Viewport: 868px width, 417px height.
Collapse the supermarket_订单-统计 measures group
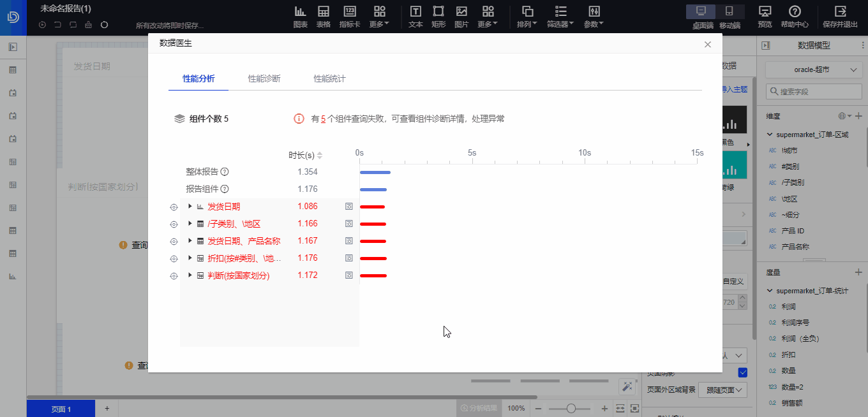770,290
